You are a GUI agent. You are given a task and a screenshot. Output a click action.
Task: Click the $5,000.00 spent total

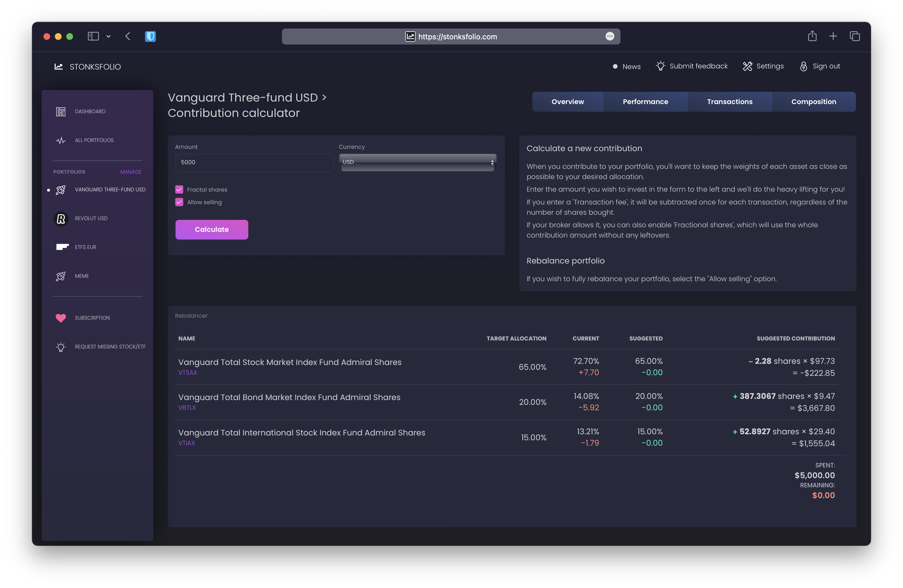click(815, 475)
